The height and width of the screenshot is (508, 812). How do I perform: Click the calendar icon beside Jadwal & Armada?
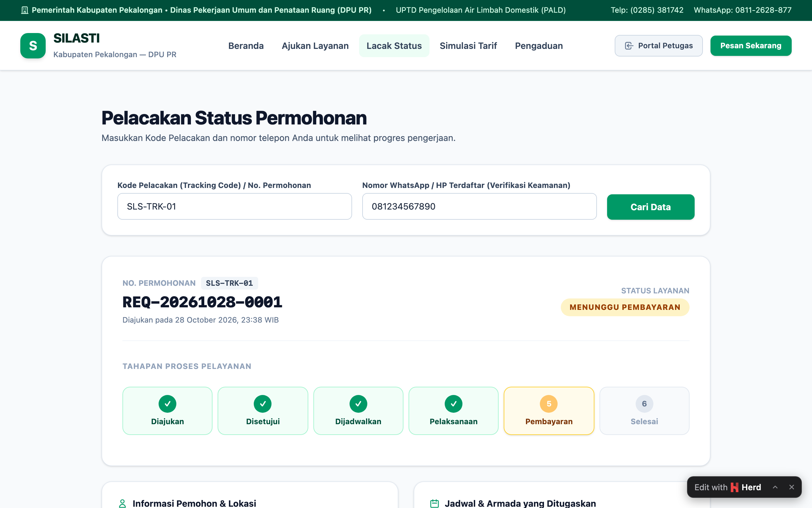[435, 503]
